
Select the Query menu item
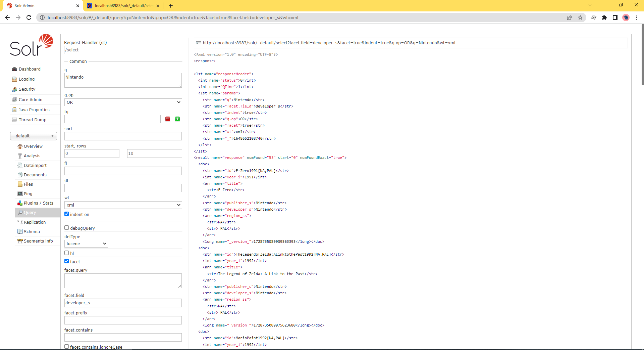click(x=38, y=213)
